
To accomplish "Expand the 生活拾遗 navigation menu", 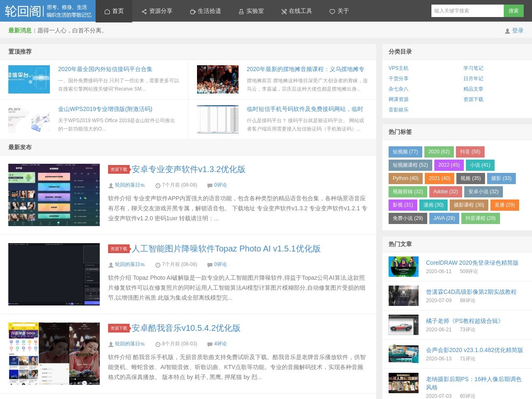I will [205, 11].
